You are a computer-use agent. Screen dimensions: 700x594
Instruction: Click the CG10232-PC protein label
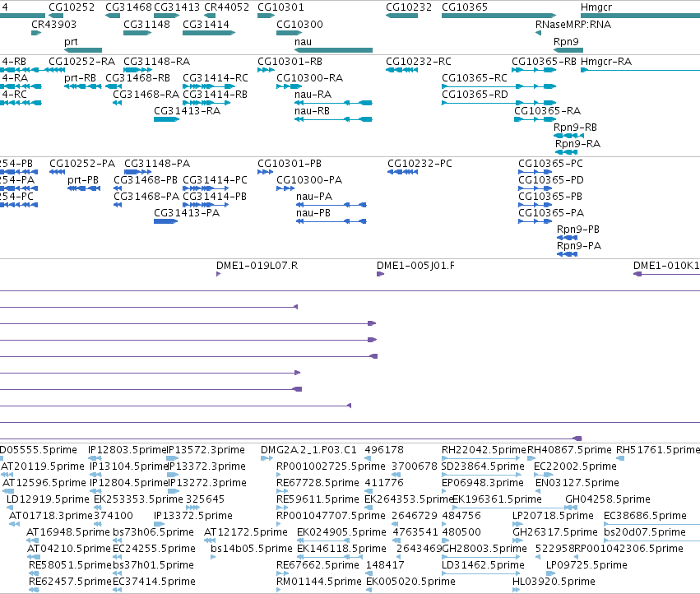(x=420, y=164)
